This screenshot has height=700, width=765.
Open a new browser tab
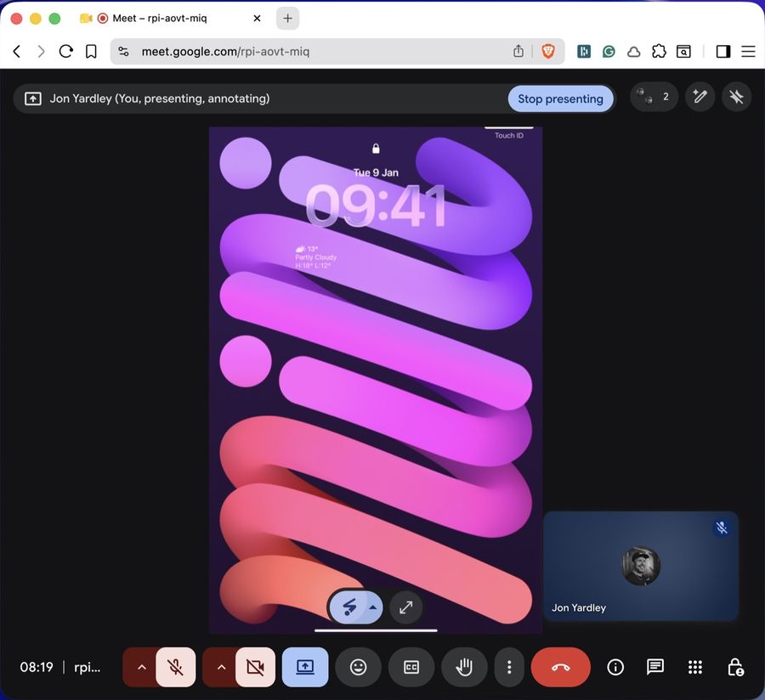coord(288,19)
